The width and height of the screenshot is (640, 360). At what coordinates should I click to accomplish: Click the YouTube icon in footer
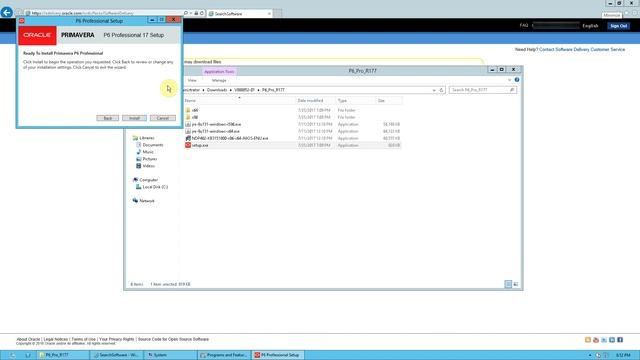pos(596,340)
